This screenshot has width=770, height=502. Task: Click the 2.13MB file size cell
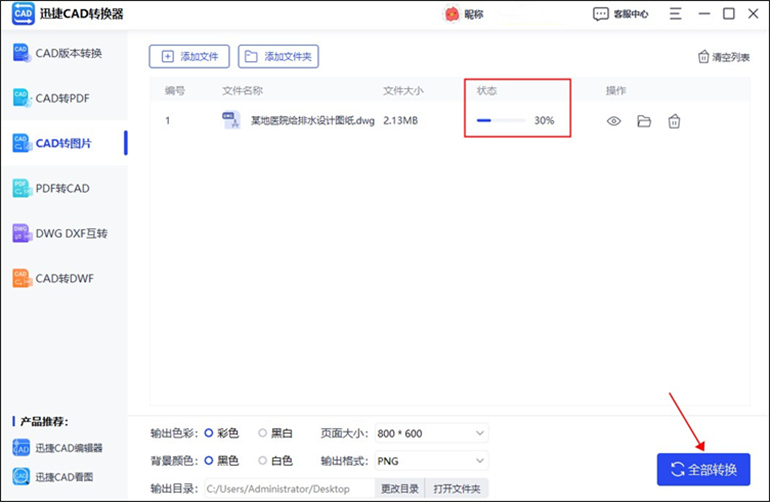tap(401, 120)
